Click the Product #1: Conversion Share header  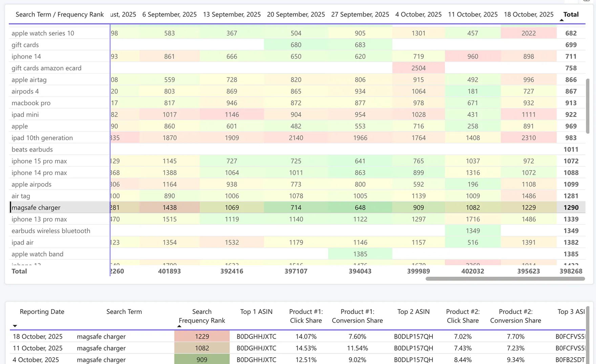tap(357, 316)
